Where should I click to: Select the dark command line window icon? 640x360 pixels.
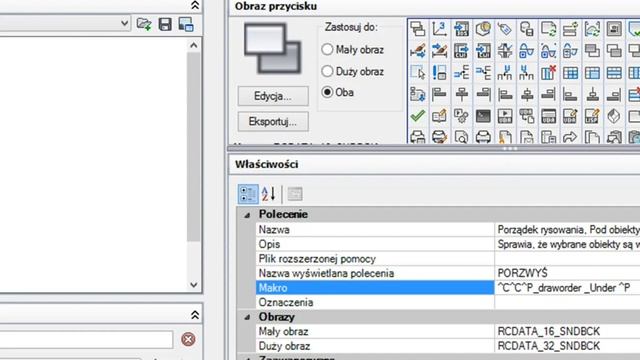(483, 116)
